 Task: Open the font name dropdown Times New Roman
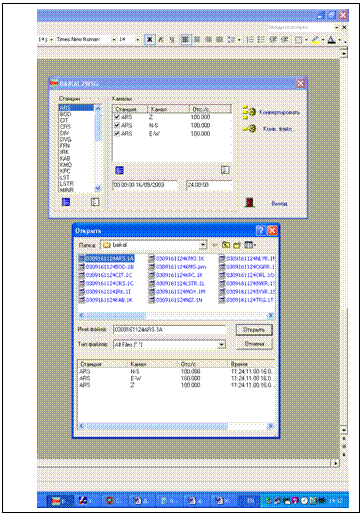[x=114, y=40]
